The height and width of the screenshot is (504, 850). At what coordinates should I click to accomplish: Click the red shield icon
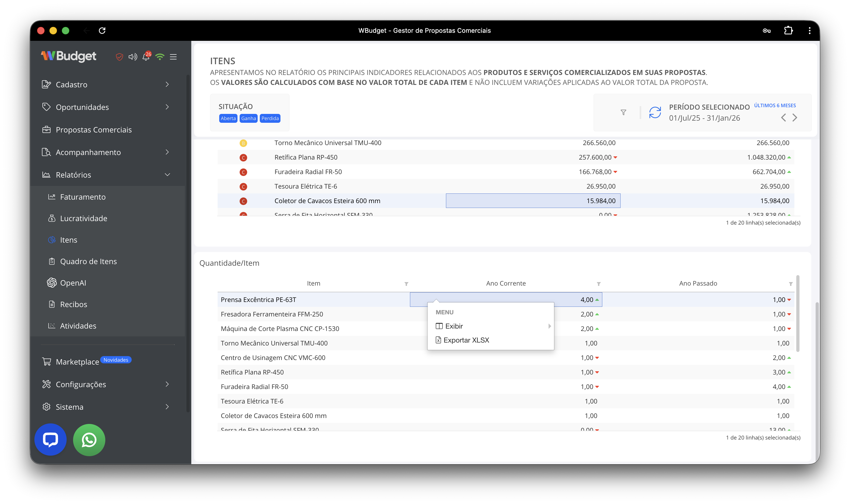tap(119, 57)
